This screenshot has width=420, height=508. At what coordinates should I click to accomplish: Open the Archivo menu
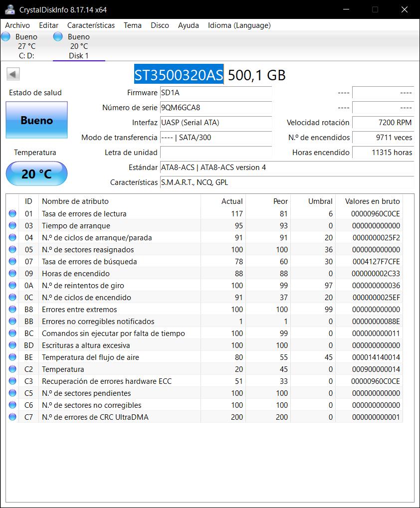click(x=17, y=25)
